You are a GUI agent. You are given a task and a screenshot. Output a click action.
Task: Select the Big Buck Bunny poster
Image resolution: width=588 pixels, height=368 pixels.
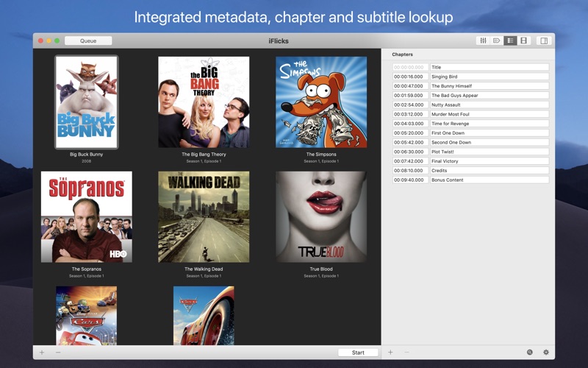(x=86, y=102)
